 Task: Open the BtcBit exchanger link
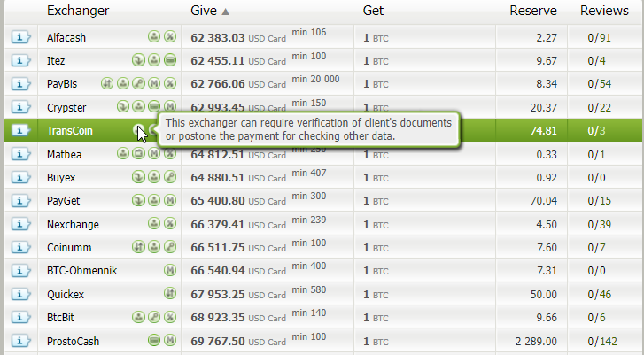point(60,318)
